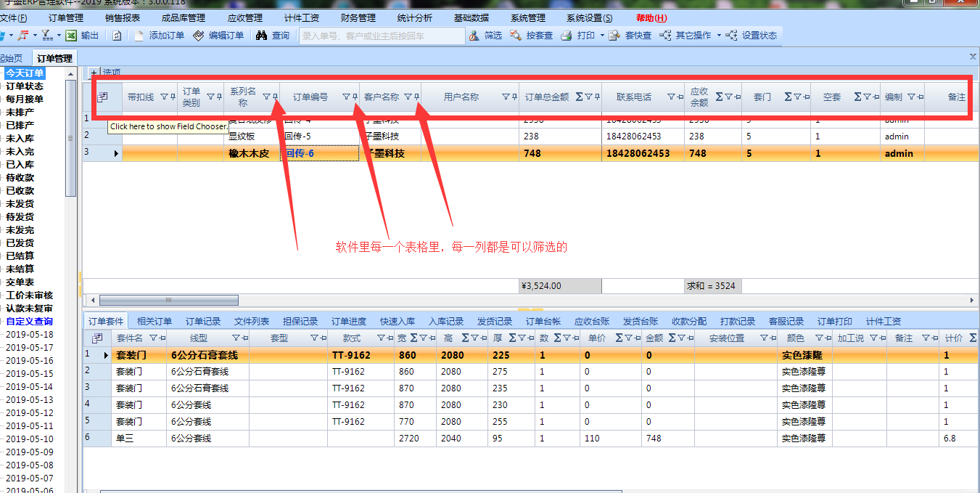Open the 其它操作 dropdown arrow

[719, 36]
